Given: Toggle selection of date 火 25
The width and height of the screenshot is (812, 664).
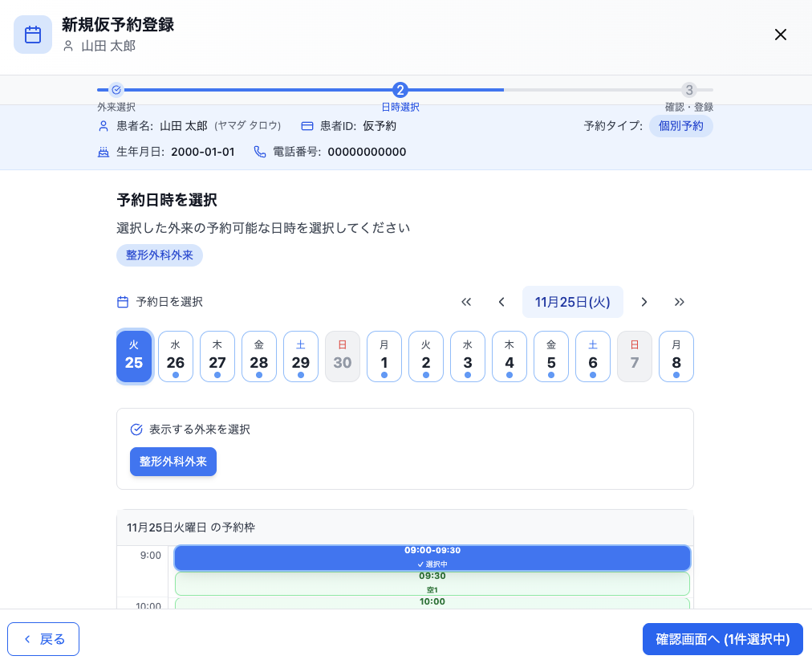Looking at the screenshot, I should click(134, 356).
